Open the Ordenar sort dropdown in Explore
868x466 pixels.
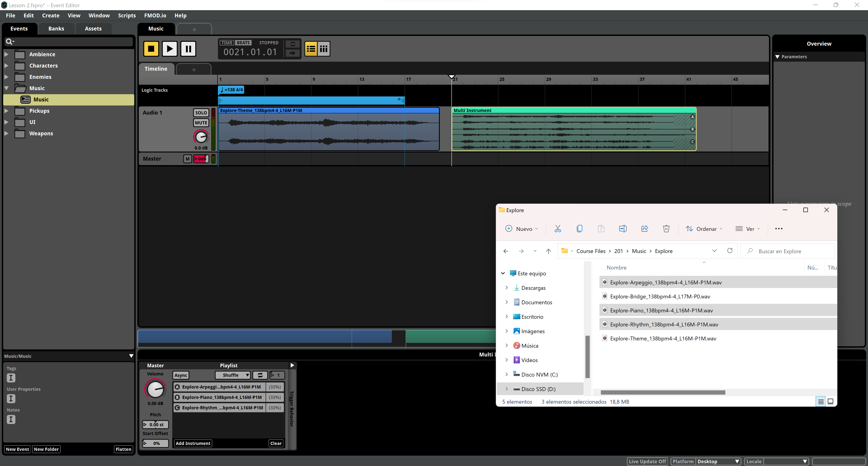[704, 229]
